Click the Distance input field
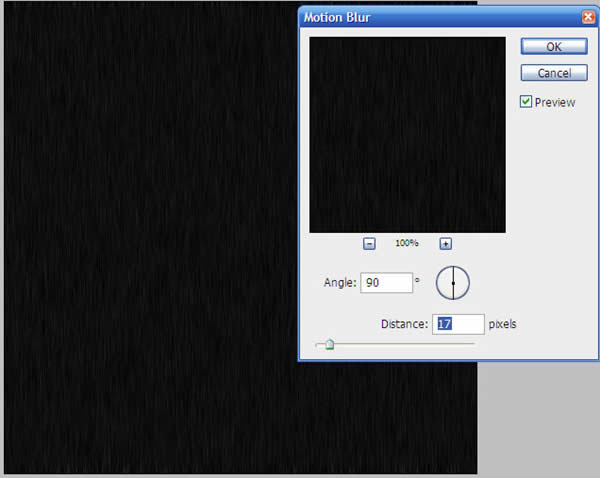The image size is (600, 478). pos(458,324)
